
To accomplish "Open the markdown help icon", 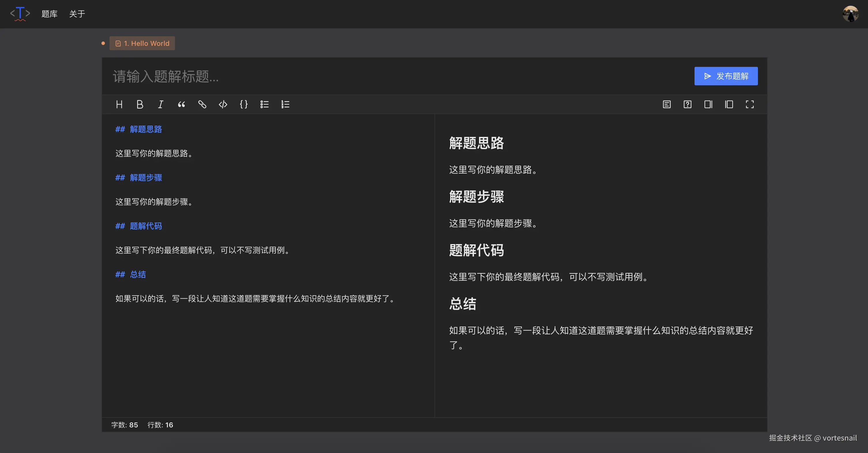I will [x=687, y=105].
